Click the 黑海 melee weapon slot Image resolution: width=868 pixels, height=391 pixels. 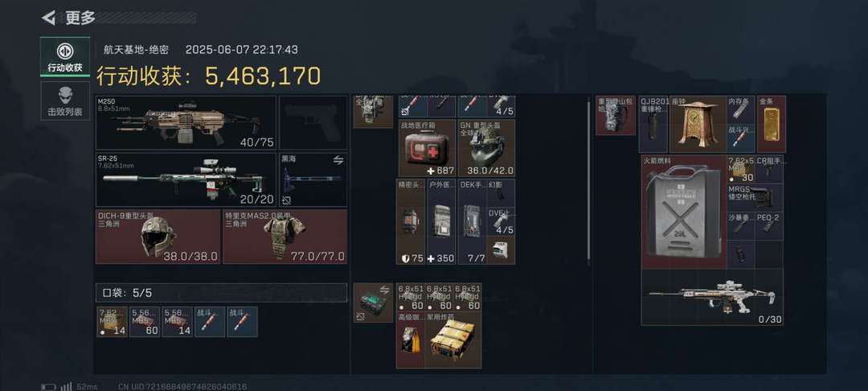pos(313,179)
